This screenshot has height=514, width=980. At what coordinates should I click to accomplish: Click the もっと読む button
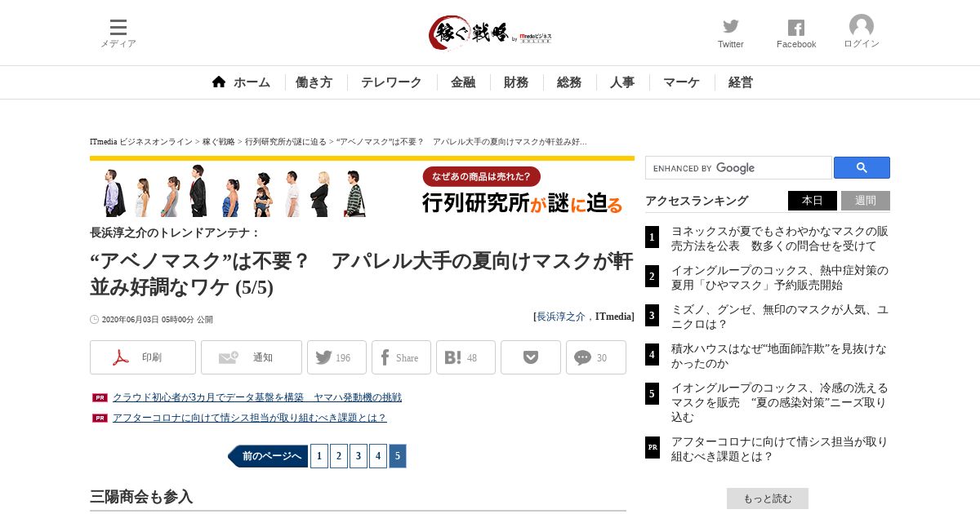(x=768, y=498)
